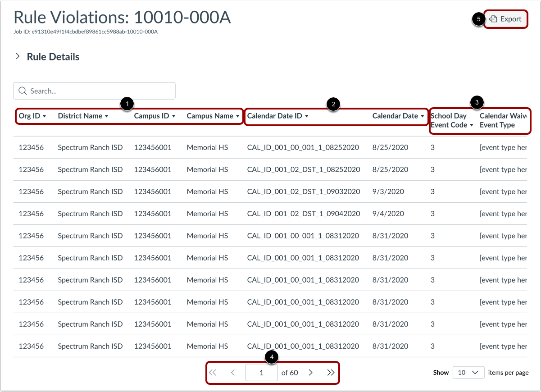Click the Calendar Waiver Event Type header
Image resolution: width=541 pixels, height=392 pixels.
pos(503,120)
